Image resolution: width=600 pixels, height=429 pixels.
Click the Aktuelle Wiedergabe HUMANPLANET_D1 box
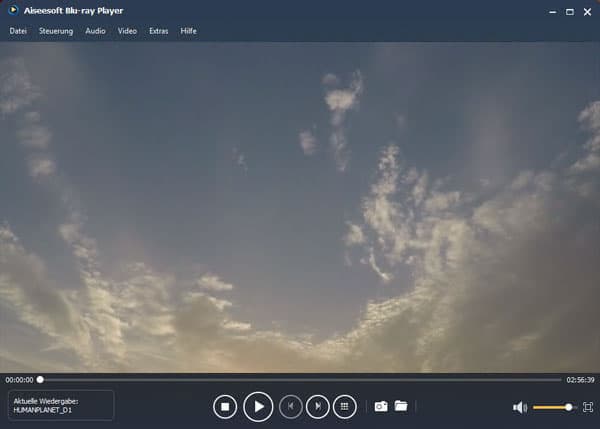click(61, 405)
